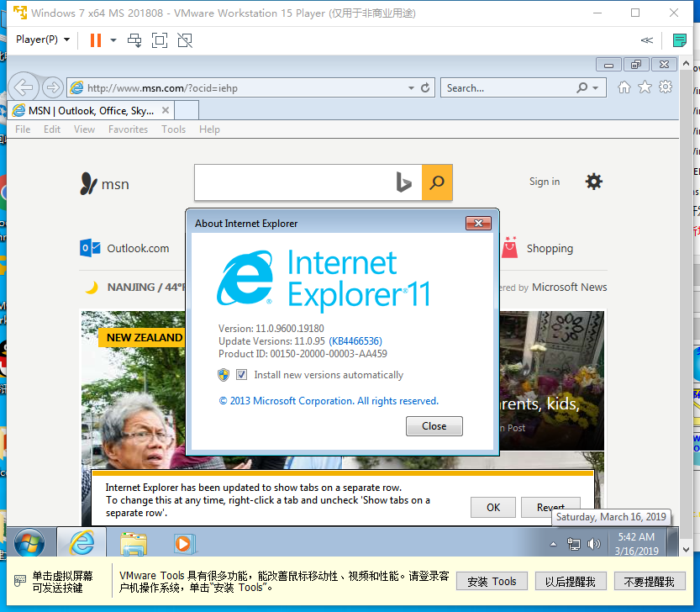
Task: Close About Internet Explorer with the red X
Action: (478, 223)
